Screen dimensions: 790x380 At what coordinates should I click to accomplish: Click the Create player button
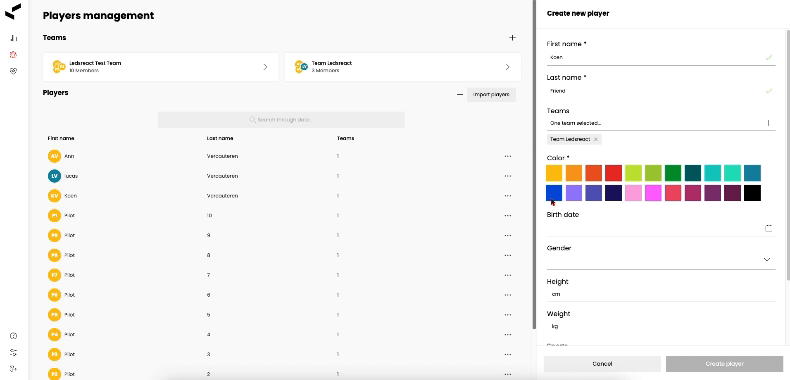point(725,364)
